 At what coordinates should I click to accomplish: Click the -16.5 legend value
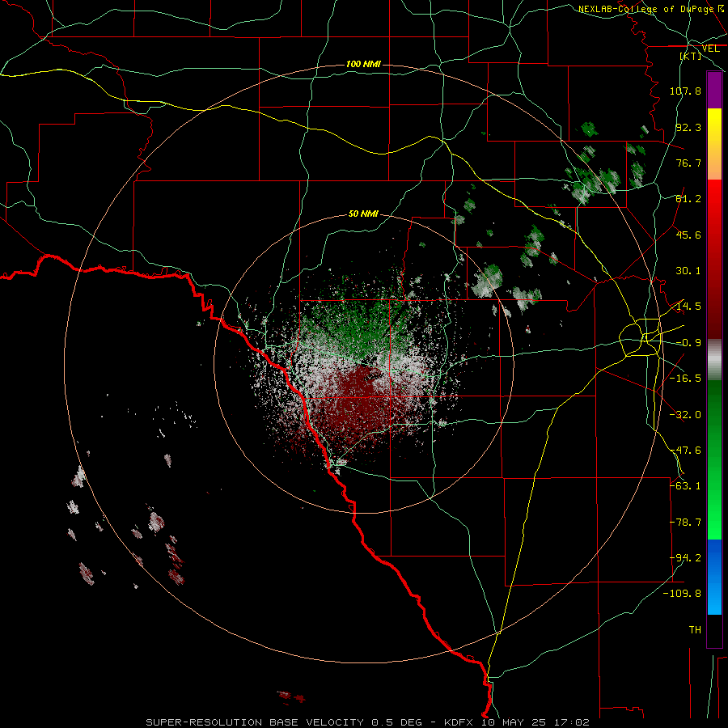click(x=685, y=379)
